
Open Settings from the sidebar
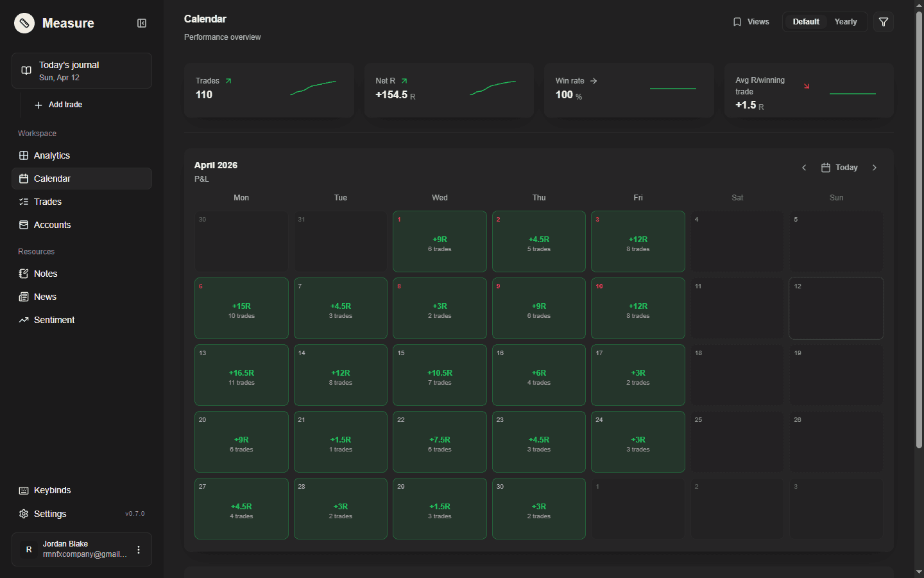coord(49,513)
